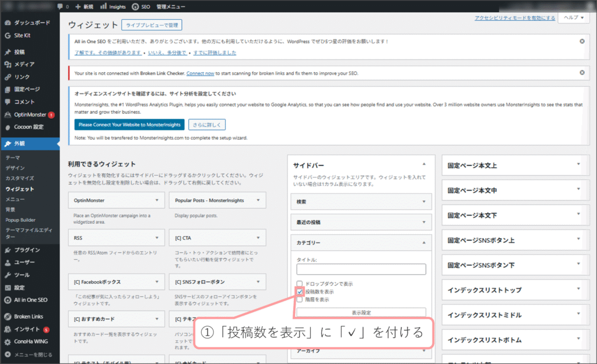
Task: Click the comments bubble icon in admin bar
Action: coord(61,6)
